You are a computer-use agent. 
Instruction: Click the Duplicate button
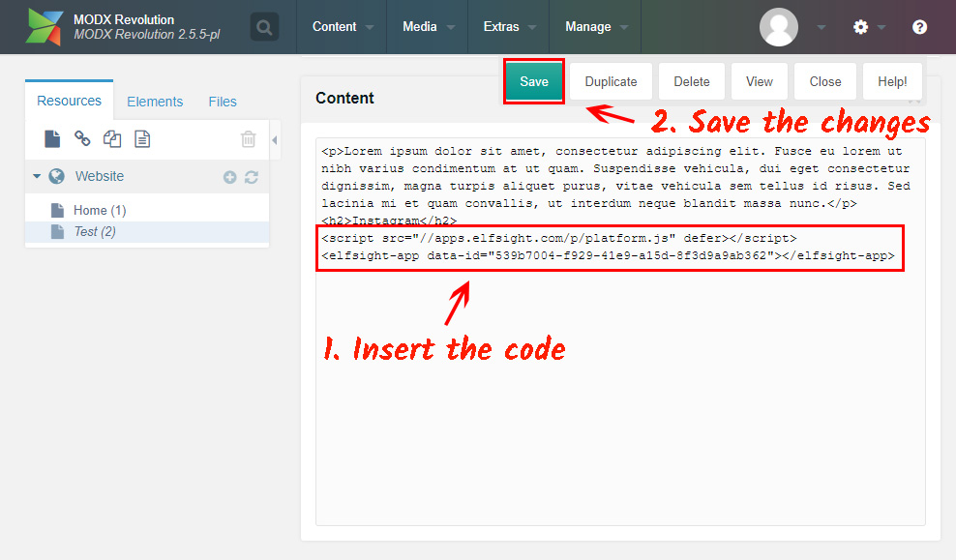(611, 81)
